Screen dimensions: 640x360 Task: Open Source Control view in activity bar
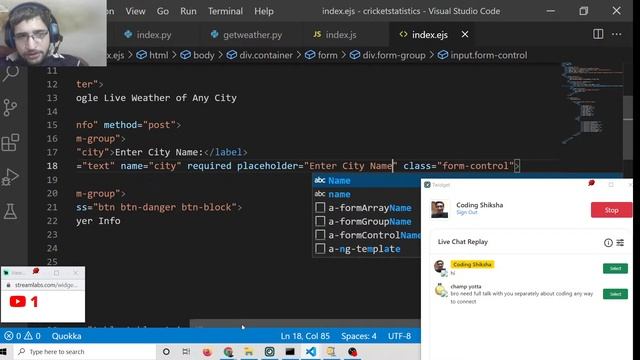10,108
